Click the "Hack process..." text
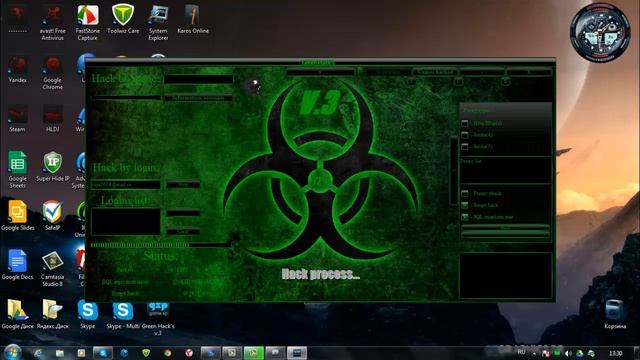The height and width of the screenshot is (360, 640). coord(321,274)
